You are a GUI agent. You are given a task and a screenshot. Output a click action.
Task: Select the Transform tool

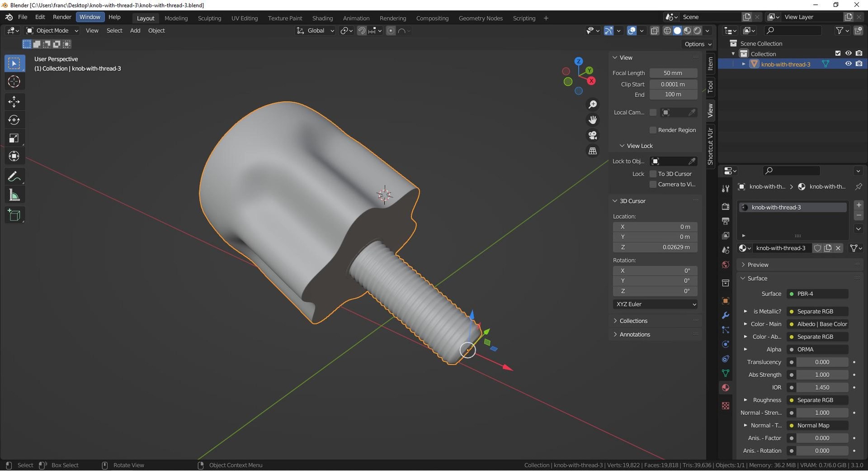tap(14, 157)
